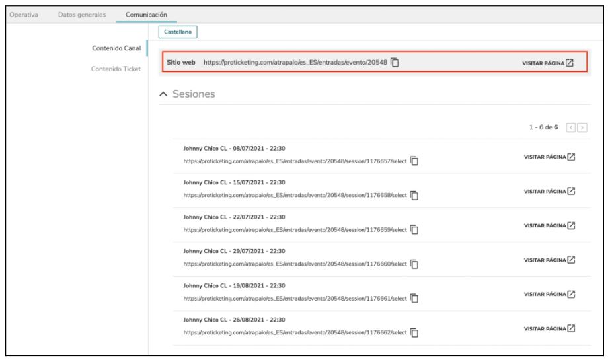Copy URL for session 29/07/2021
Image resolution: width=612 pixels, height=364 pixels.
click(414, 264)
